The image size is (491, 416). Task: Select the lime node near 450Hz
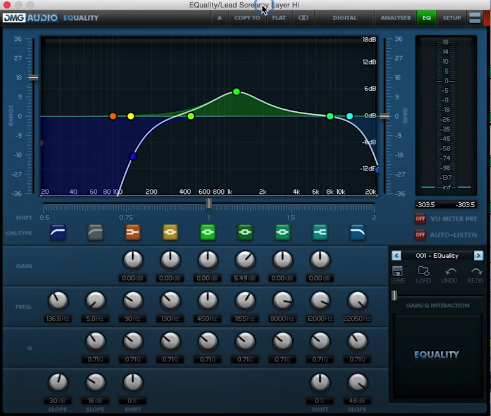pyautogui.click(x=191, y=116)
